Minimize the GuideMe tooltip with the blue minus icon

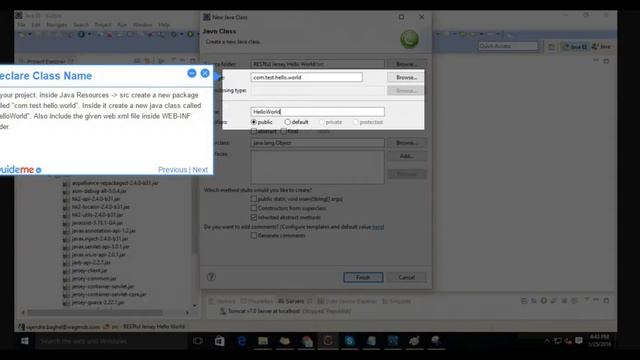(x=192, y=73)
